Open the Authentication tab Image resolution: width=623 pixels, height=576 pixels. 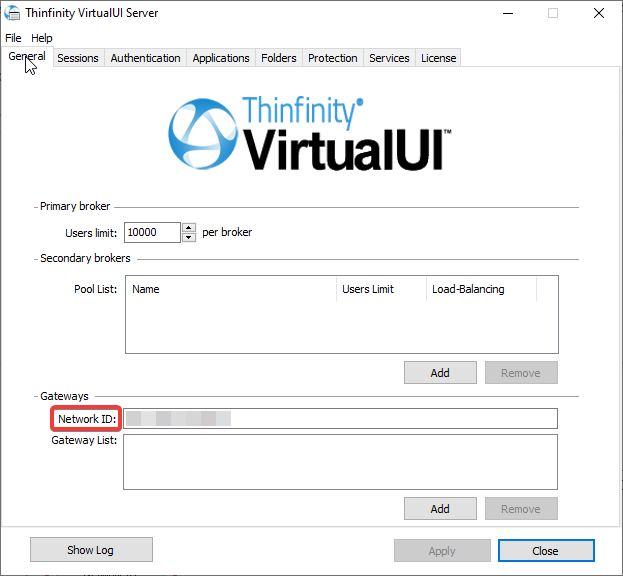(x=145, y=58)
